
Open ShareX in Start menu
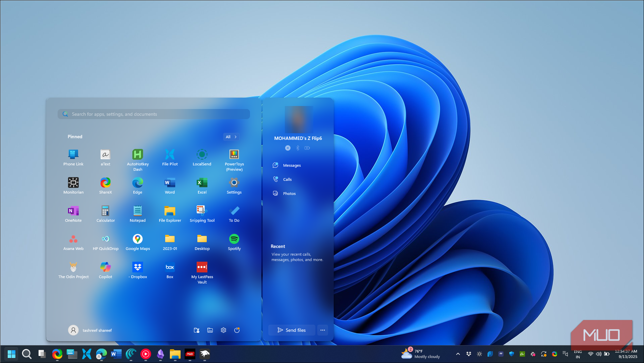(x=106, y=186)
